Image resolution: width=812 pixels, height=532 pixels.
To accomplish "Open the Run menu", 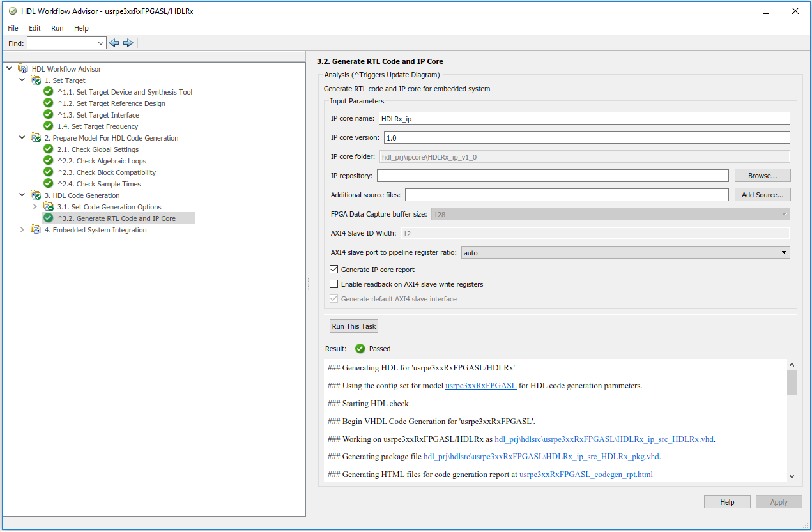I will click(x=57, y=28).
